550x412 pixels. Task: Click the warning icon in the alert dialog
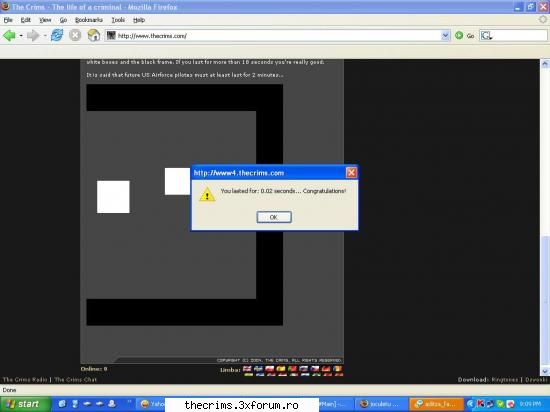point(207,194)
